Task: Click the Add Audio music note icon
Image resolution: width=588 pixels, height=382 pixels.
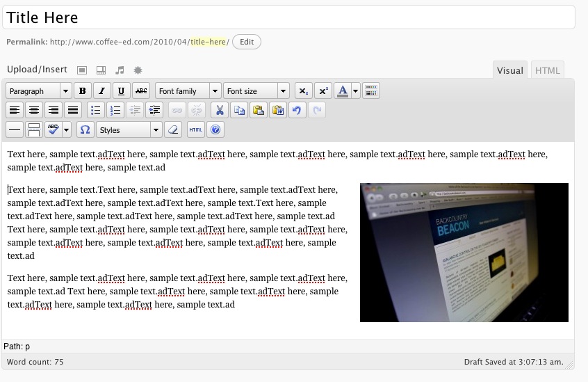Action: [120, 70]
